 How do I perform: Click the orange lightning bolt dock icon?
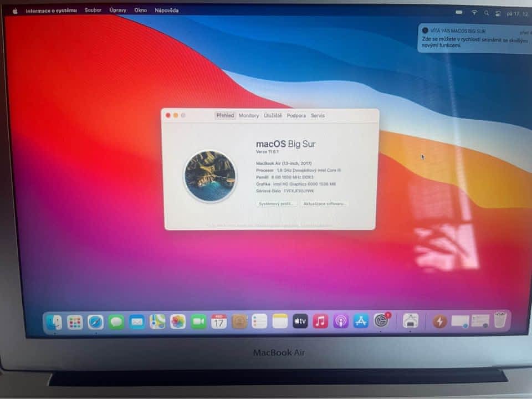[x=439, y=321]
